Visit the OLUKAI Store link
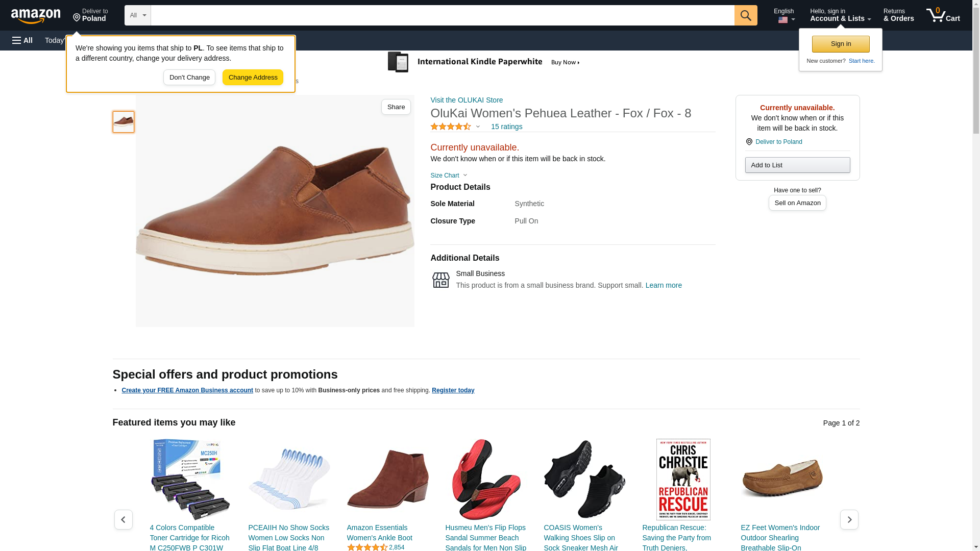Screen dimensions: 980x551 467,100
